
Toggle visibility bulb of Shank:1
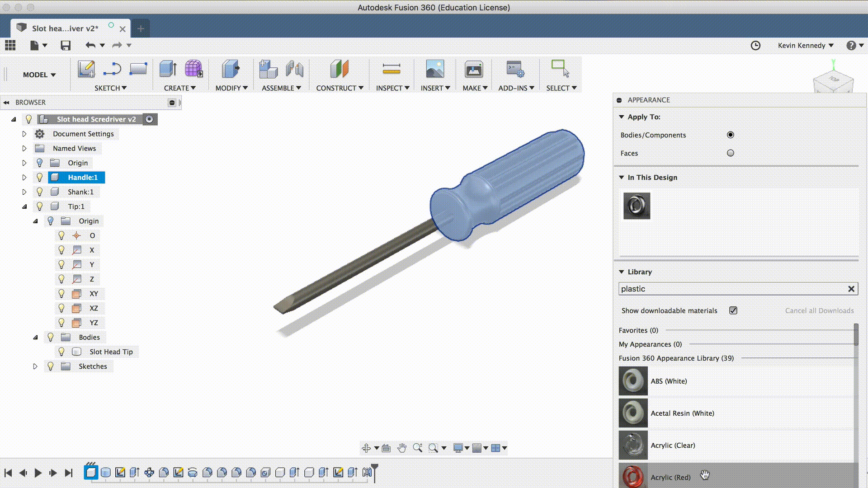pyautogui.click(x=40, y=192)
